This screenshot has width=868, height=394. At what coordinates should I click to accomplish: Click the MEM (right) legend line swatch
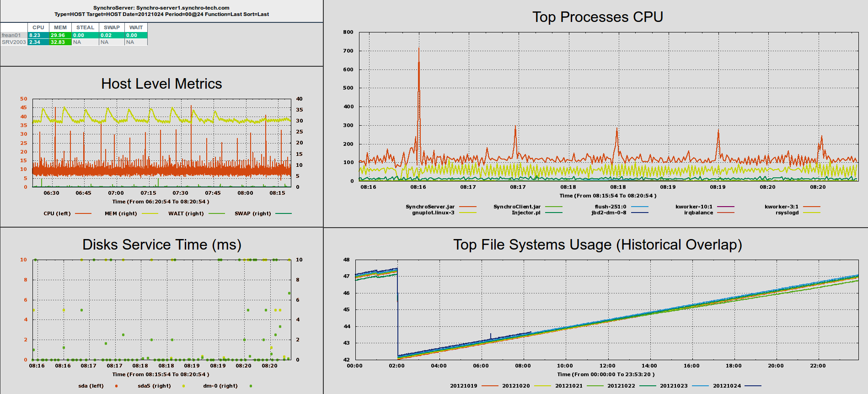point(150,213)
